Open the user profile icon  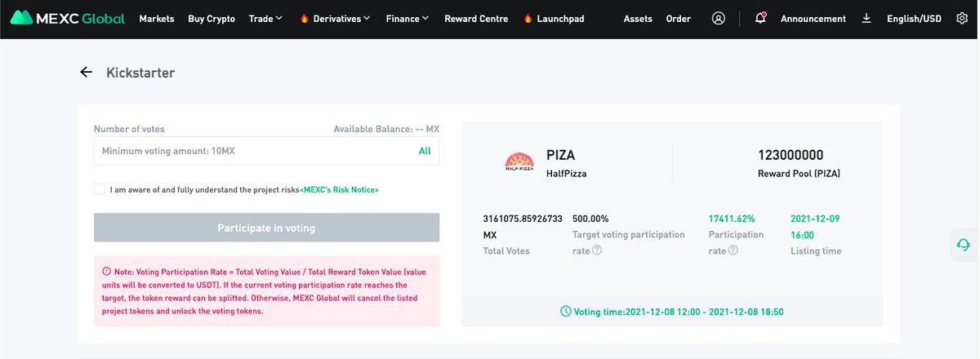(719, 18)
